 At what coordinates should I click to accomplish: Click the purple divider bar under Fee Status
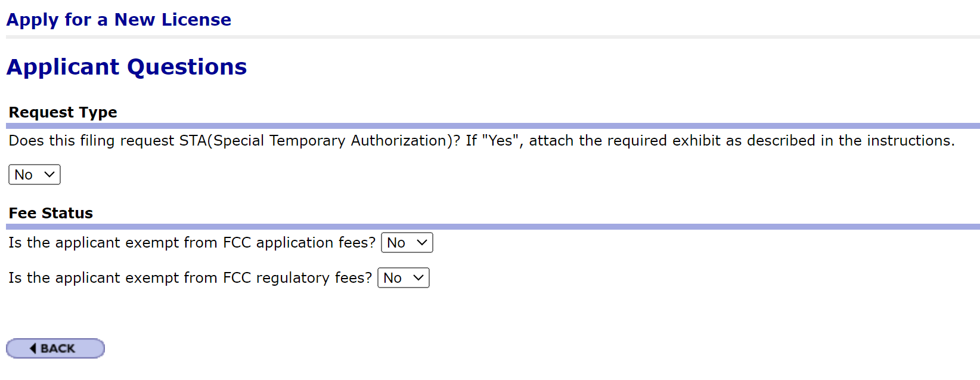pos(492,227)
